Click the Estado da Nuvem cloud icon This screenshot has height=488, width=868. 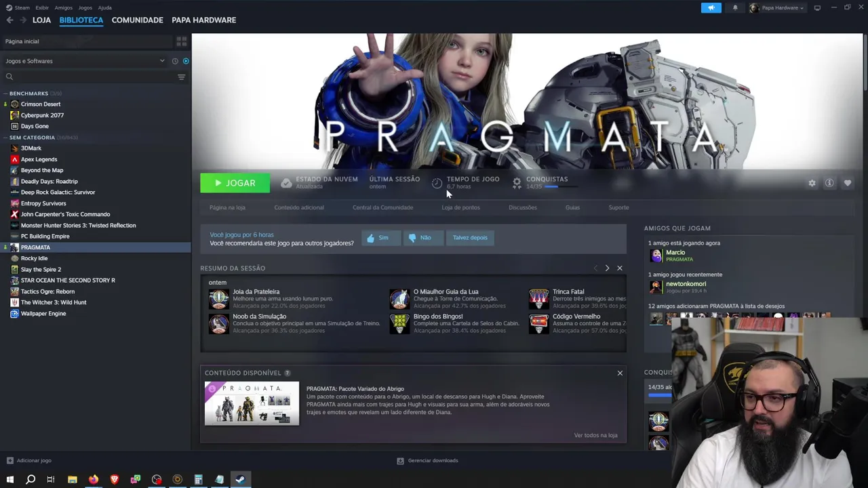[286, 182]
